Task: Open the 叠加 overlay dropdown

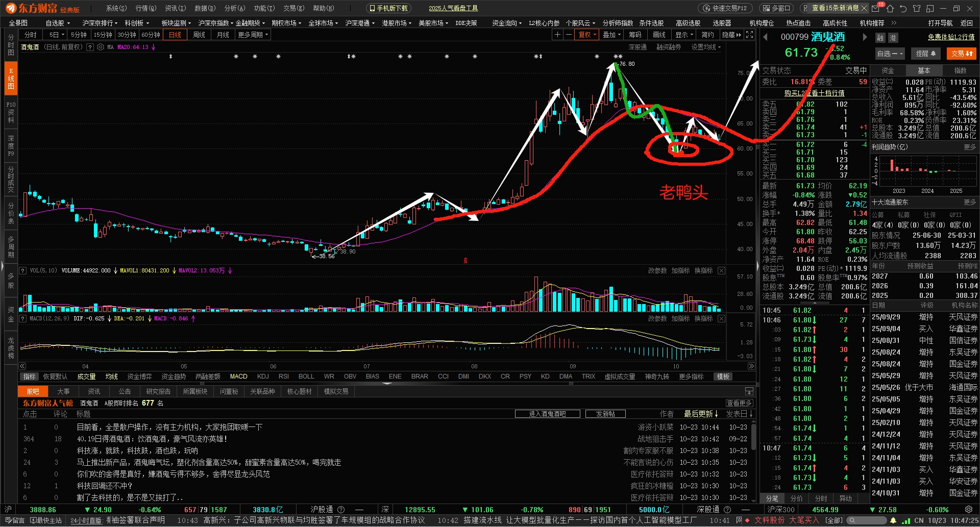Action: (x=611, y=35)
